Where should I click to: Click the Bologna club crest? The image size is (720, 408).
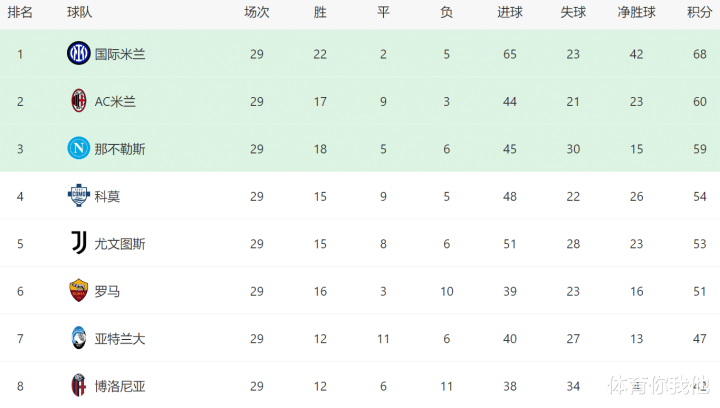point(78,385)
